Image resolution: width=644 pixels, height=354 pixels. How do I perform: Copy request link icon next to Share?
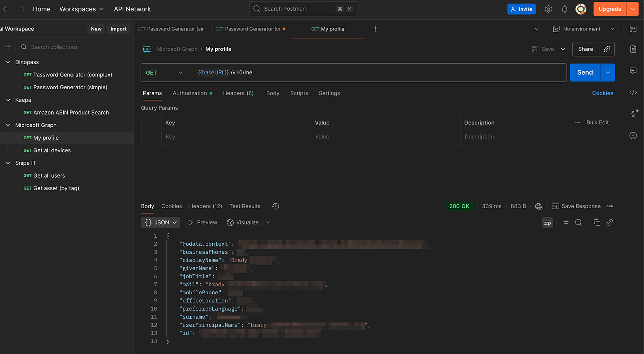[x=607, y=49]
